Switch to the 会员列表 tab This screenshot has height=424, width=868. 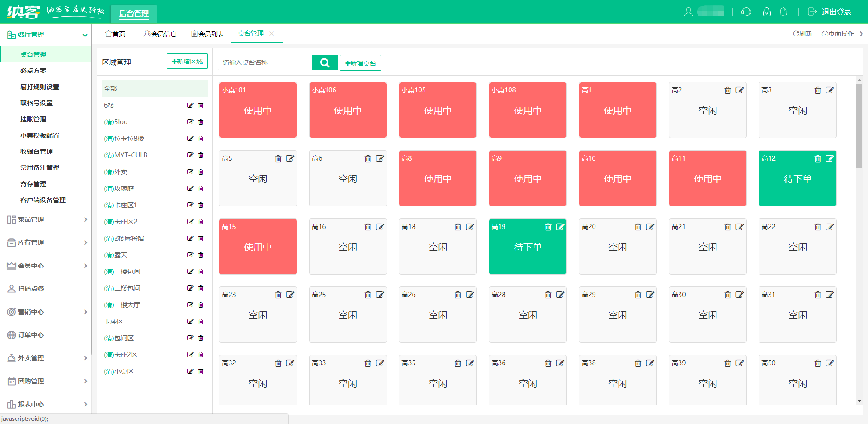(x=208, y=34)
